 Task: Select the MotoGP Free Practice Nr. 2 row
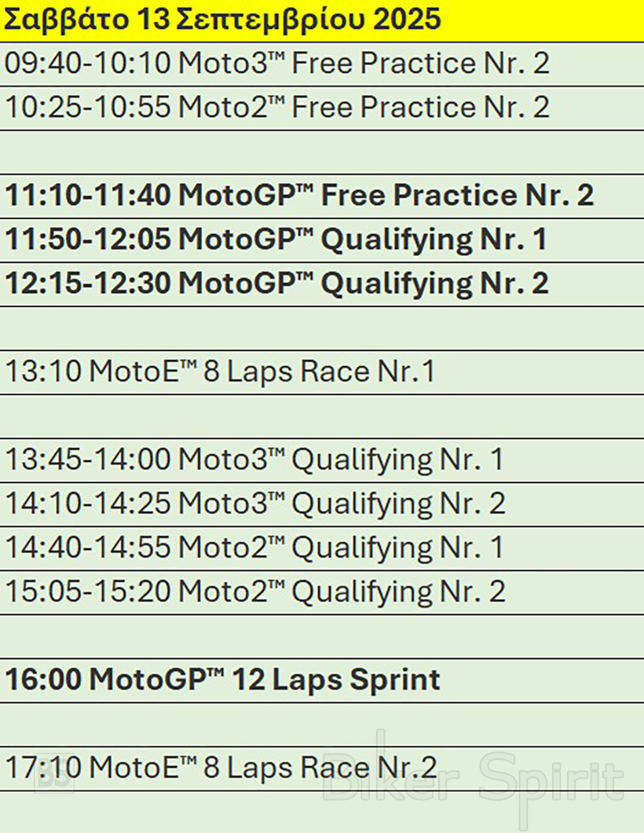coord(298,196)
